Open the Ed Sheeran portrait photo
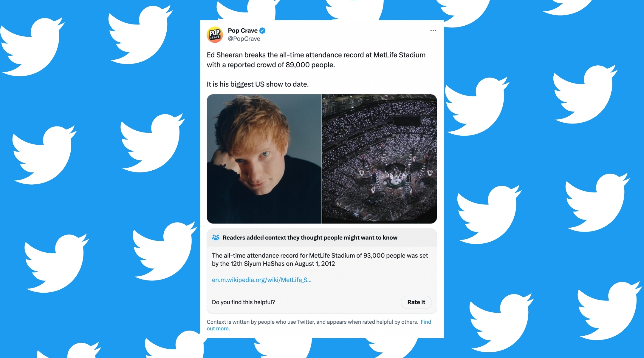The width and height of the screenshot is (644, 358). pyautogui.click(x=264, y=159)
